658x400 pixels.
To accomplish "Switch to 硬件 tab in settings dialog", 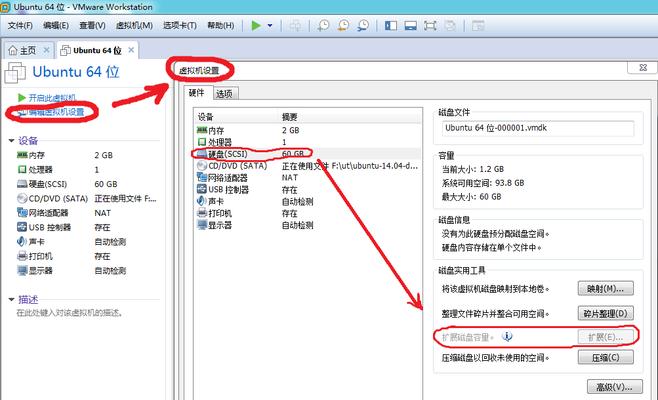I will (196, 93).
